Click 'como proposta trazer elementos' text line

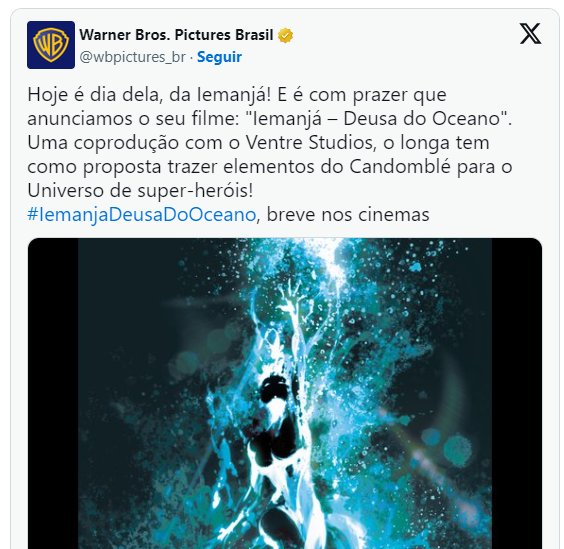(x=171, y=167)
